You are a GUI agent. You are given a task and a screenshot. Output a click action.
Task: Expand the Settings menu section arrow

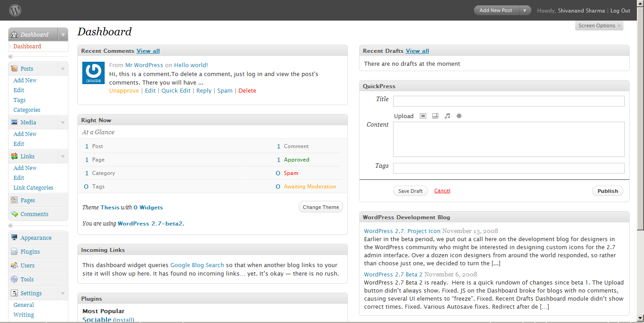(63, 293)
